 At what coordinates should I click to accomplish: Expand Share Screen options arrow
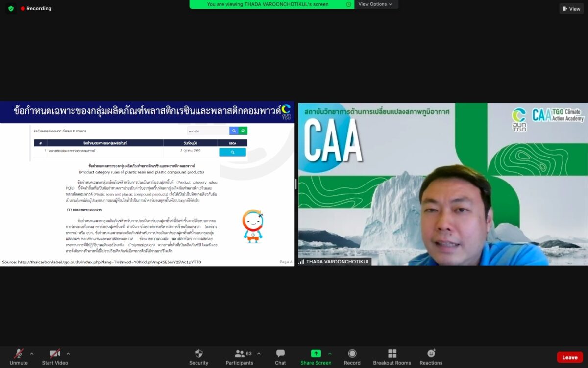click(x=330, y=353)
